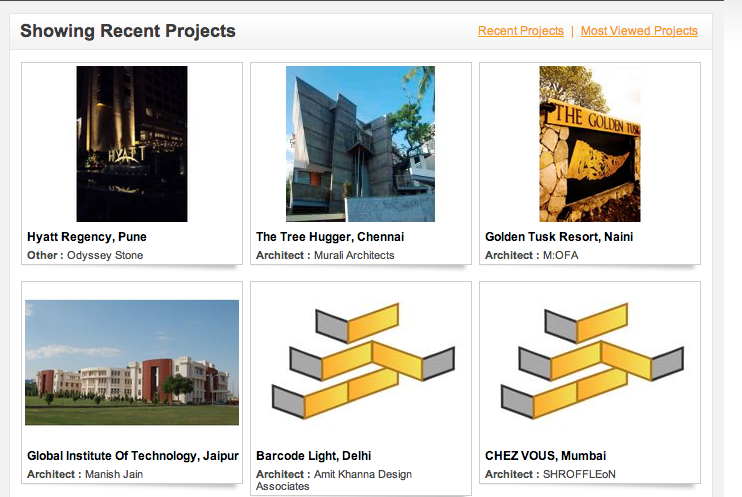Open The Tree Hugger, Chennai title
742x497 pixels.
click(330, 237)
